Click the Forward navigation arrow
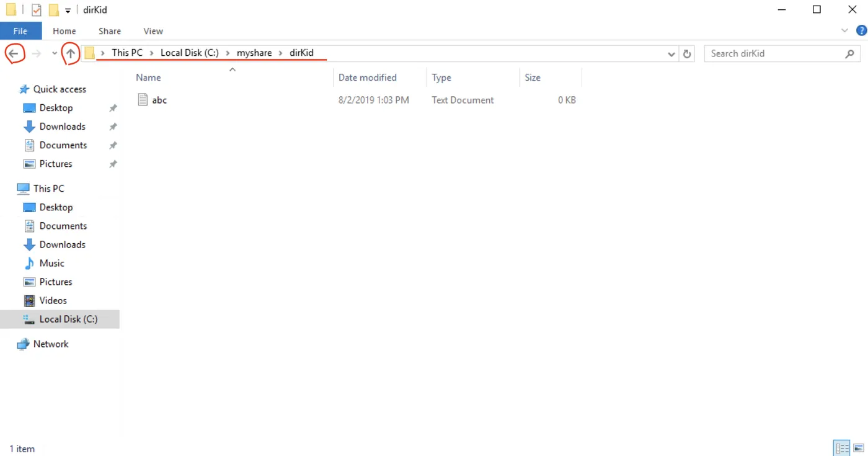Screen dimensions: 868x456 click(x=37, y=54)
